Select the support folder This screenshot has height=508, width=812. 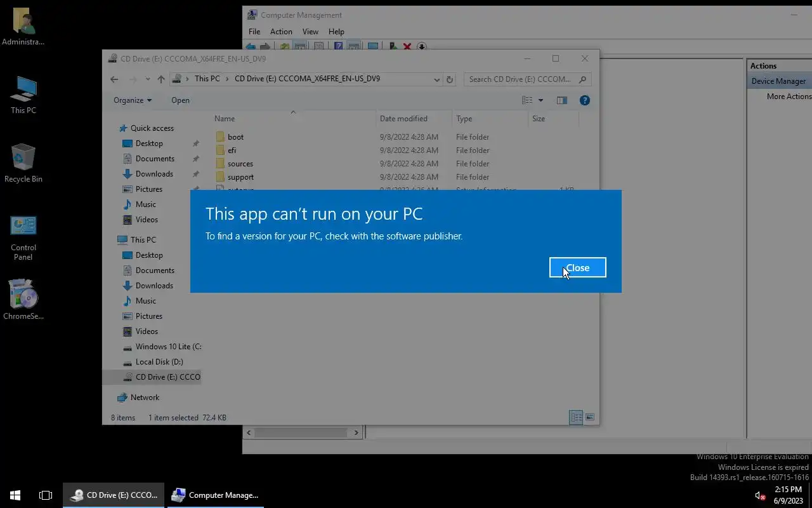point(240,177)
